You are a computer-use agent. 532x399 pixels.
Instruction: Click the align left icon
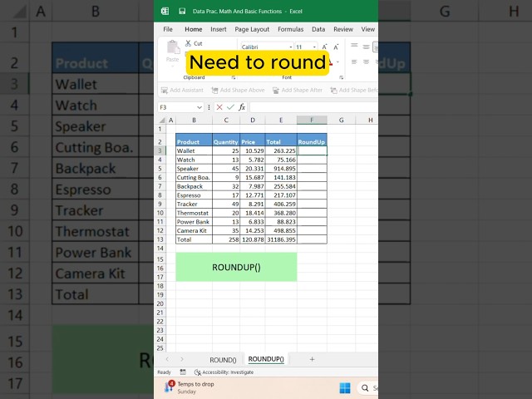point(354,62)
